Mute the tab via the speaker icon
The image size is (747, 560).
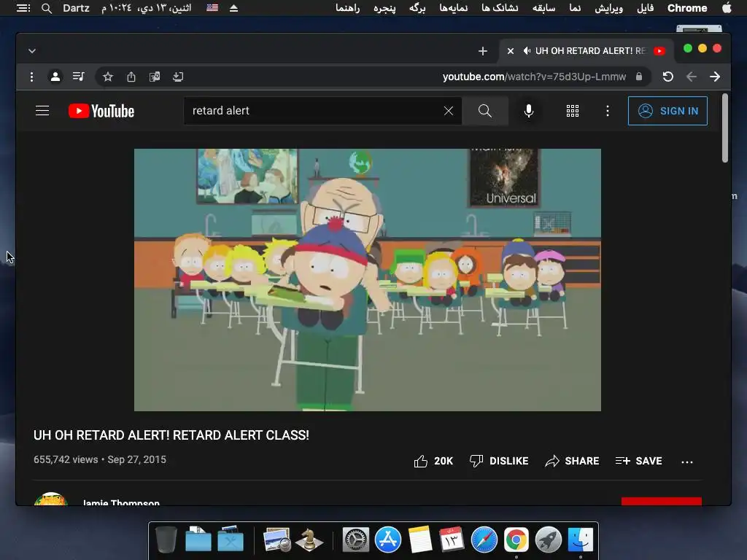point(527,51)
